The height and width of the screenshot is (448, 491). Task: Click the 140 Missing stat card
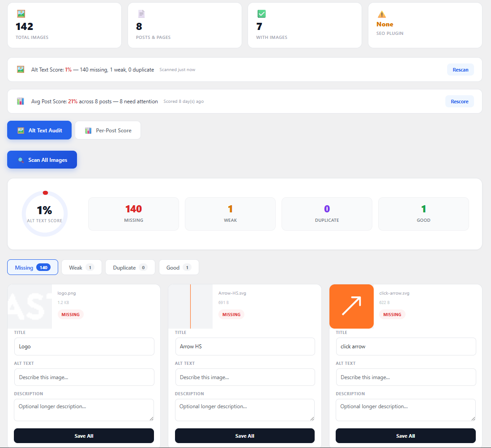(134, 214)
